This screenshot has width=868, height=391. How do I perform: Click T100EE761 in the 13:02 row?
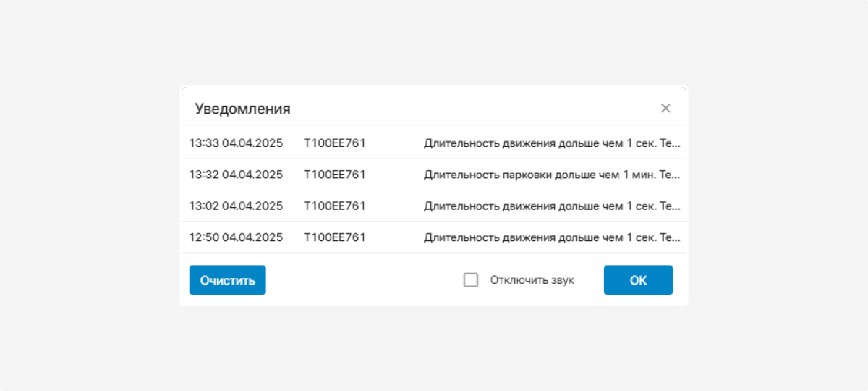(334, 206)
